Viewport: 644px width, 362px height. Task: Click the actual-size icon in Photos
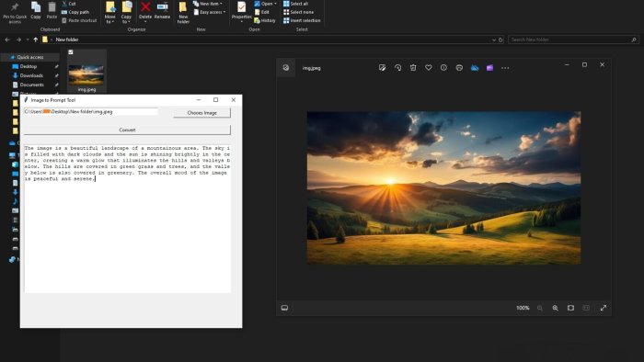pyautogui.click(x=586, y=308)
